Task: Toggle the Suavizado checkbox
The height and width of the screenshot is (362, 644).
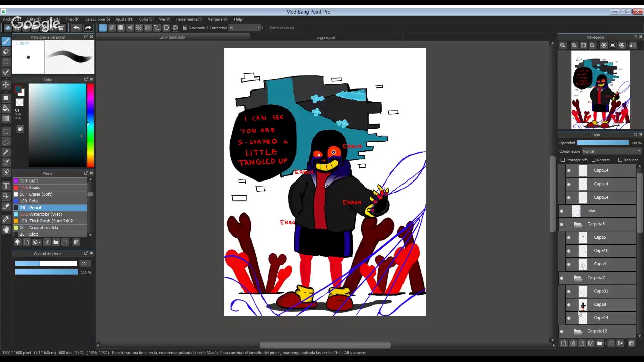Action: point(185,28)
